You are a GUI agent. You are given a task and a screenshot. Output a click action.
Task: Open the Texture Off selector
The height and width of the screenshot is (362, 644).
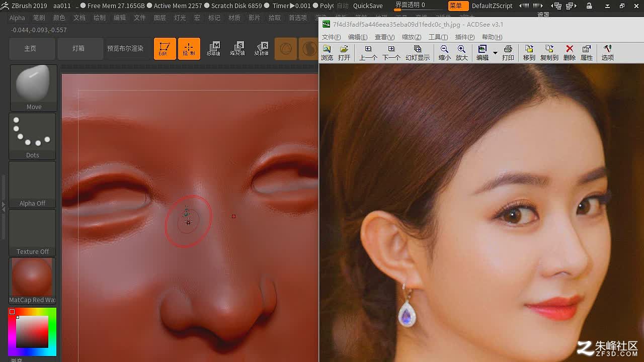[x=32, y=232]
